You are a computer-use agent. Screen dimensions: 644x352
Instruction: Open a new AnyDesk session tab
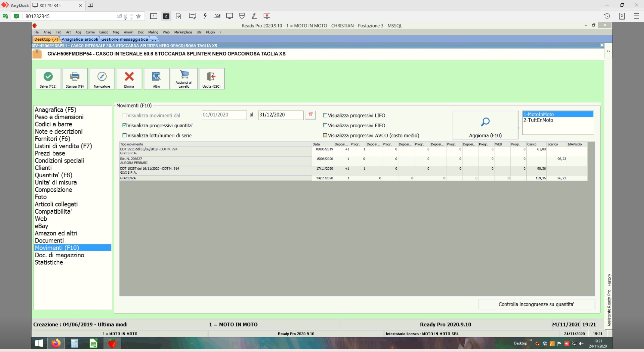[x=91, y=5]
